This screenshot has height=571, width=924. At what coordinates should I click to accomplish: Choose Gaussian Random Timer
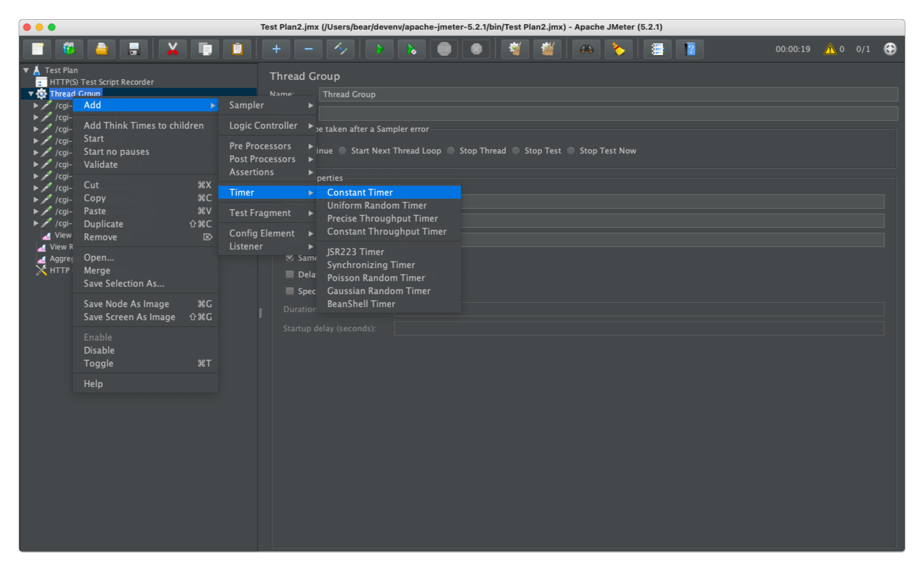(x=388, y=291)
